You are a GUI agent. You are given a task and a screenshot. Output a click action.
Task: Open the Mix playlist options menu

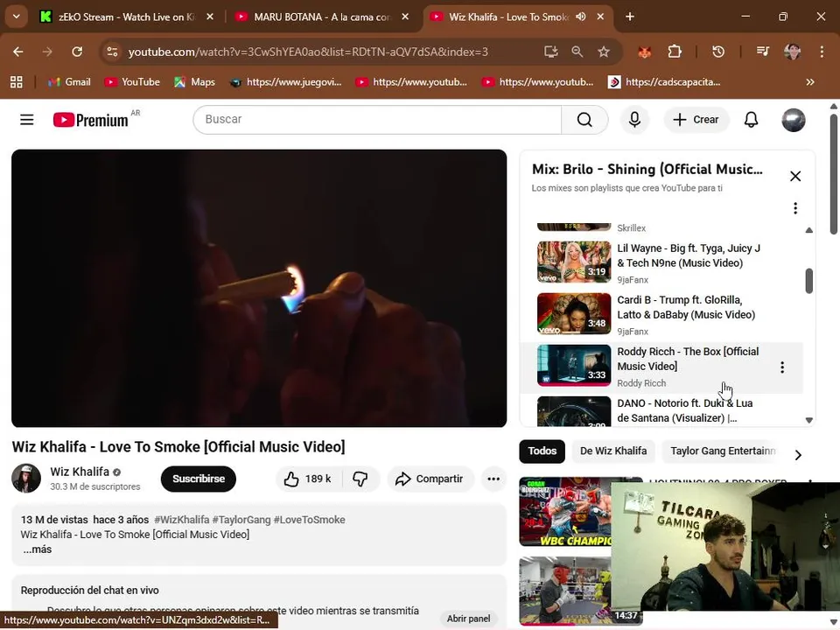795,208
